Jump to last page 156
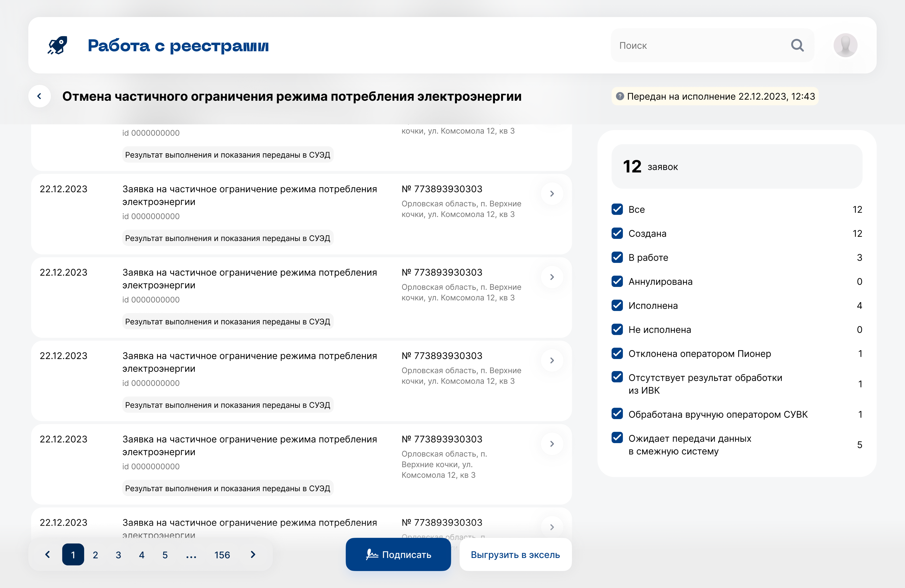 [x=222, y=555]
